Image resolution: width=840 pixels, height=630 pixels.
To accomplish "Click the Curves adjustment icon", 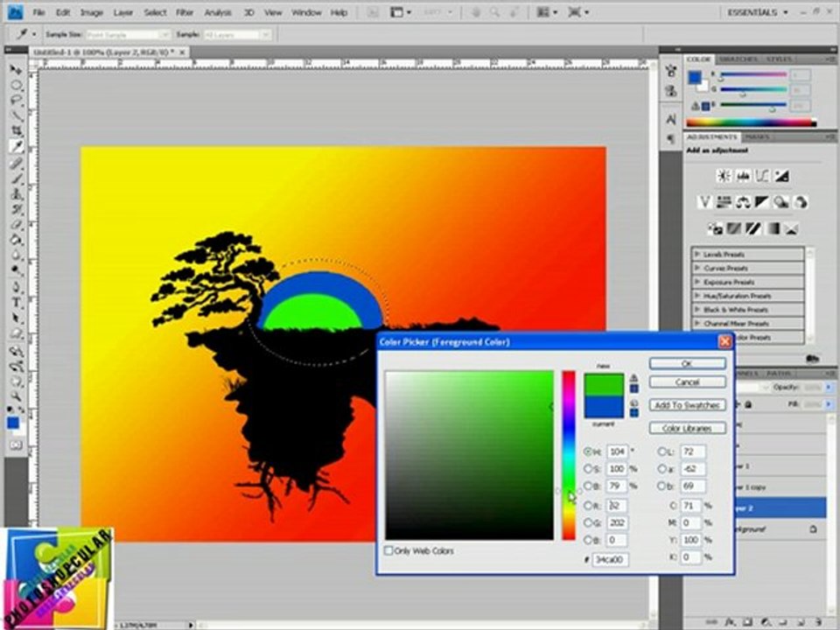I will (x=762, y=176).
